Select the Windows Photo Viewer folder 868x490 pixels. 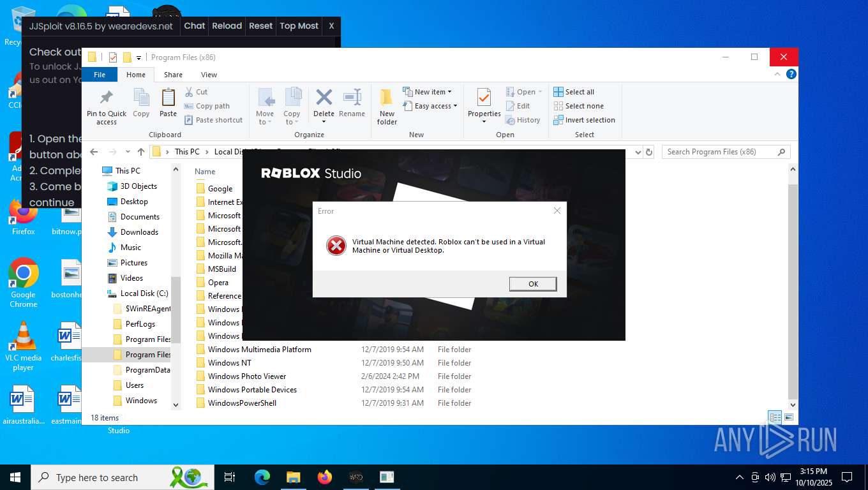247,376
